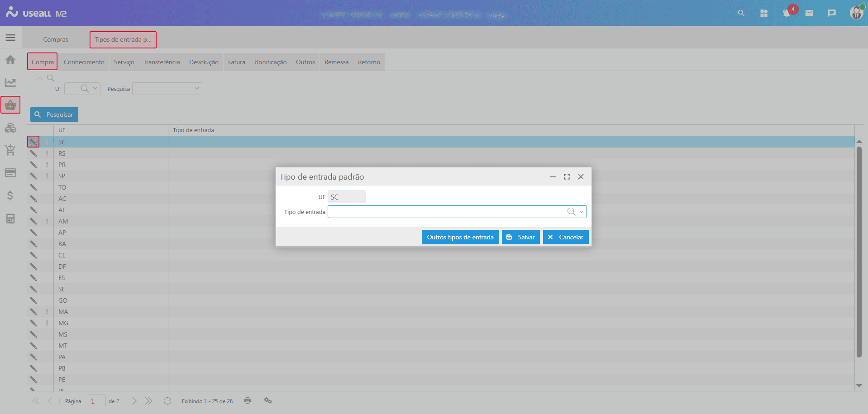Image resolution: width=868 pixels, height=414 pixels.
Task: Open the calculator icon in sidebar
Action: click(x=10, y=219)
